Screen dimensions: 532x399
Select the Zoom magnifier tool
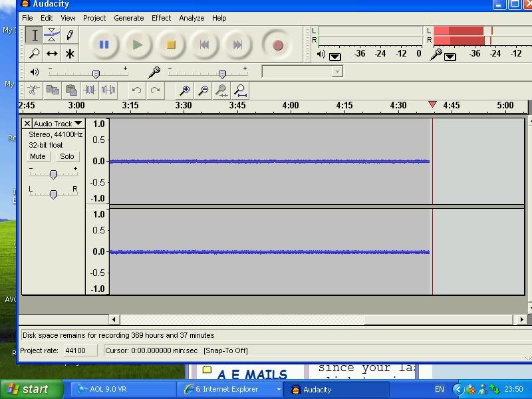click(x=35, y=53)
